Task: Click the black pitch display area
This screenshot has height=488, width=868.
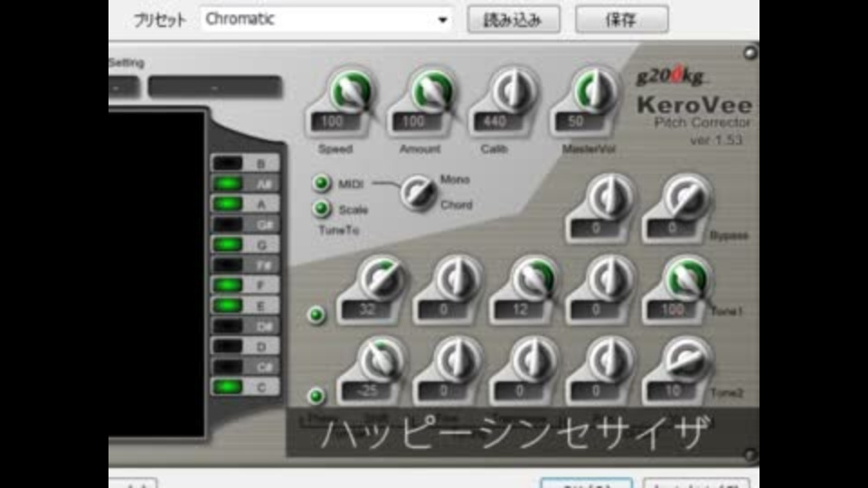Action: point(156,274)
